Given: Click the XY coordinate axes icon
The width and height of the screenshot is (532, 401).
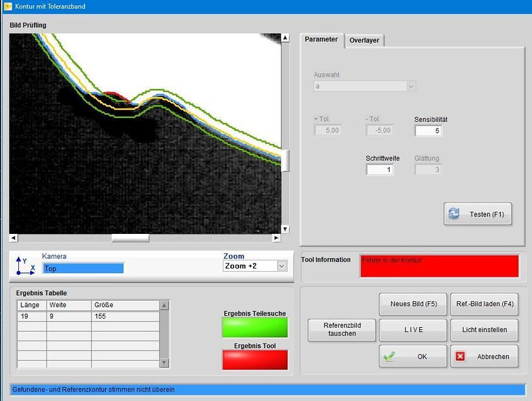Looking at the screenshot, I should [x=25, y=266].
